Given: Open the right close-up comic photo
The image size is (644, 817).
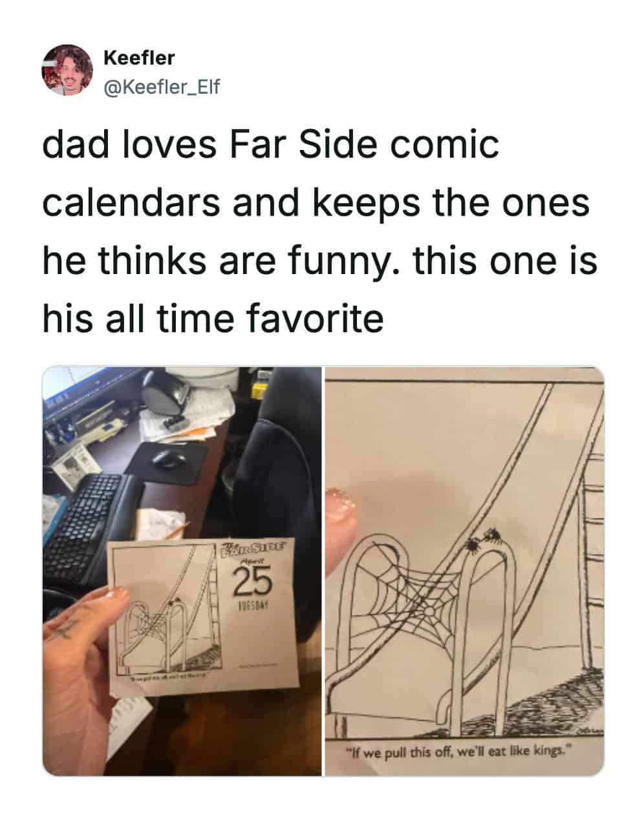Looking at the screenshot, I should coord(464,571).
